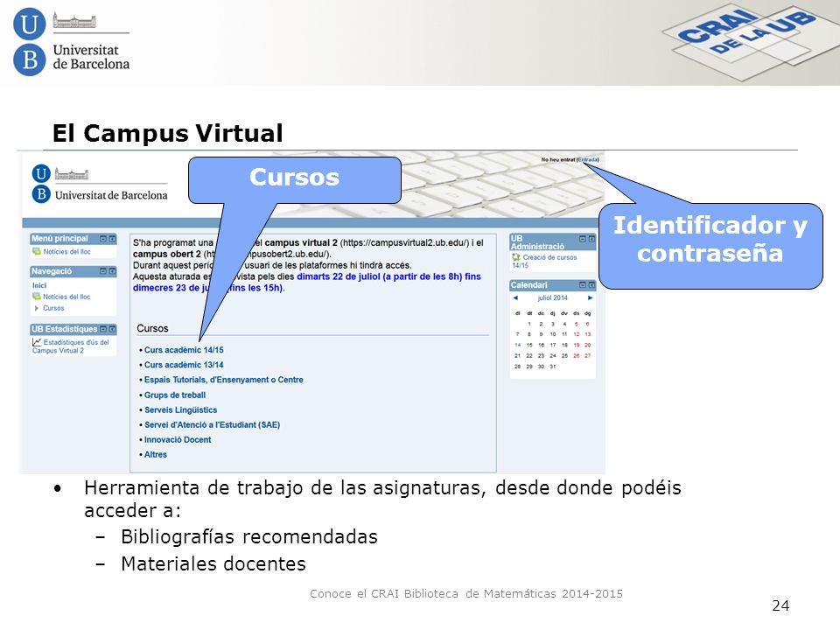Dock the Menú principal block
This screenshot has width=840, height=630.
pos(112,239)
